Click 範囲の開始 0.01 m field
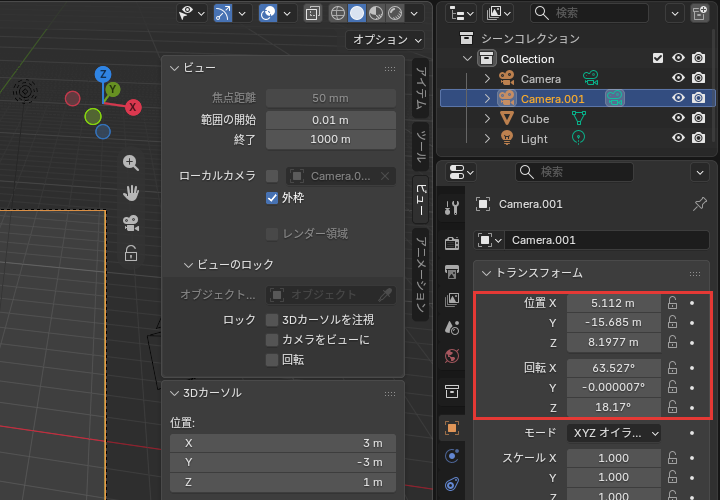The width and height of the screenshot is (720, 500). click(331, 120)
